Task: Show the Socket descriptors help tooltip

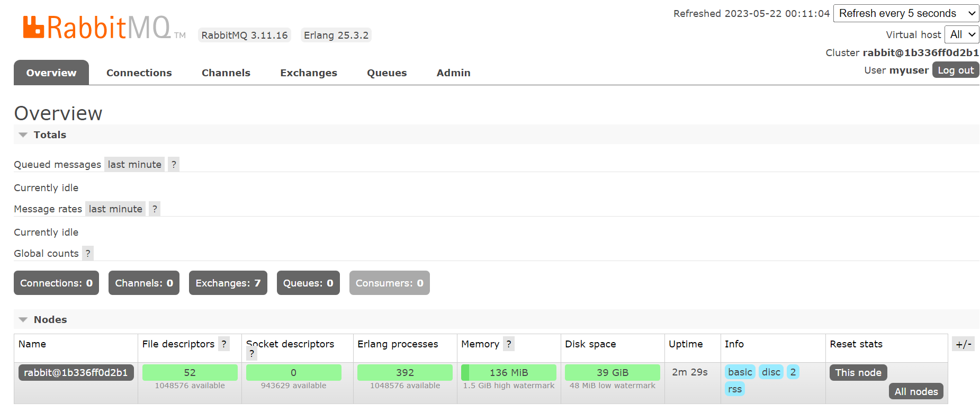Action: click(x=251, y=354)
